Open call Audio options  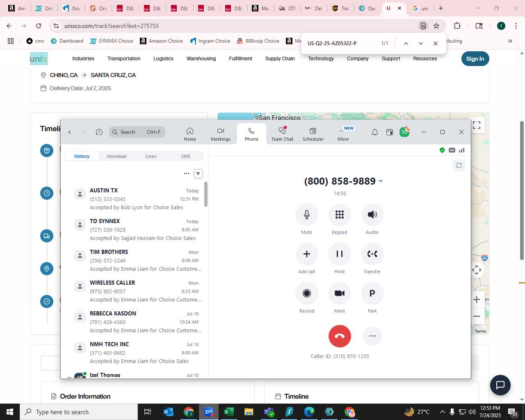pyautogui.click(x=372, y=215)
